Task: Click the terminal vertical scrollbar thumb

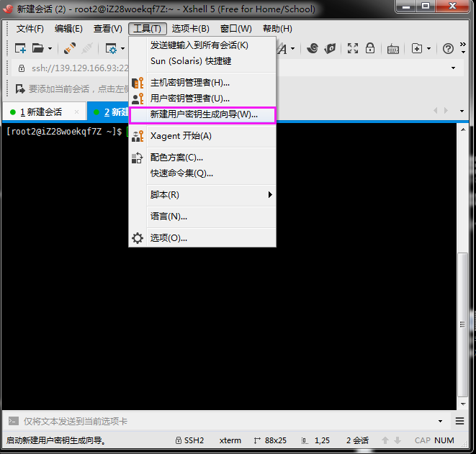Action: [x=463, y=324]
